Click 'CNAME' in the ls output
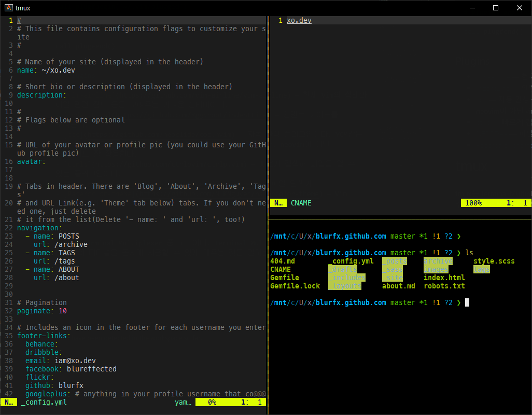The width and height of the screenshot is (532, 415). pos(280,269)
